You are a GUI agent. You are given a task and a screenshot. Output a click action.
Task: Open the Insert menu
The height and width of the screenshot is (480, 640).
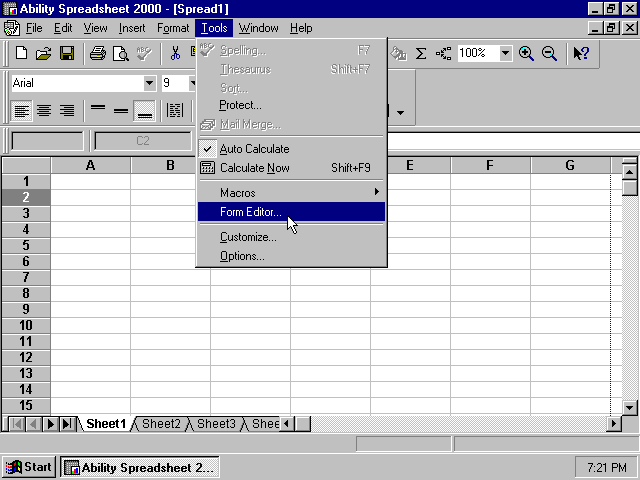[x=132, y=28]
